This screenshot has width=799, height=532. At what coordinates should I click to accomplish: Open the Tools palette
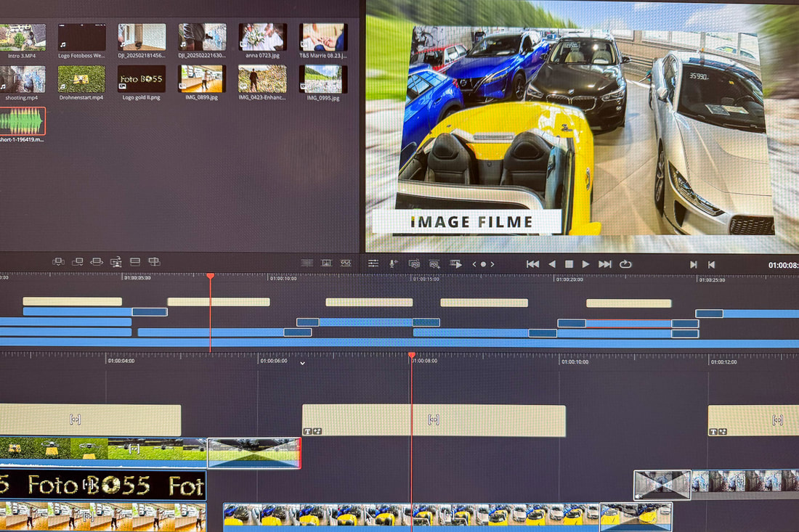pyautogui.click(x=373, y=263)
